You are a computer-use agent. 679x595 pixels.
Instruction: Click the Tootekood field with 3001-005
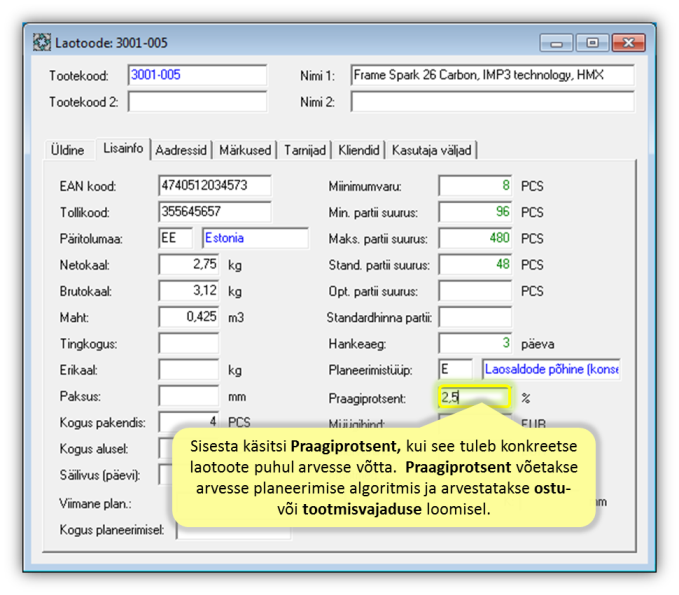[x=197, y=75]
